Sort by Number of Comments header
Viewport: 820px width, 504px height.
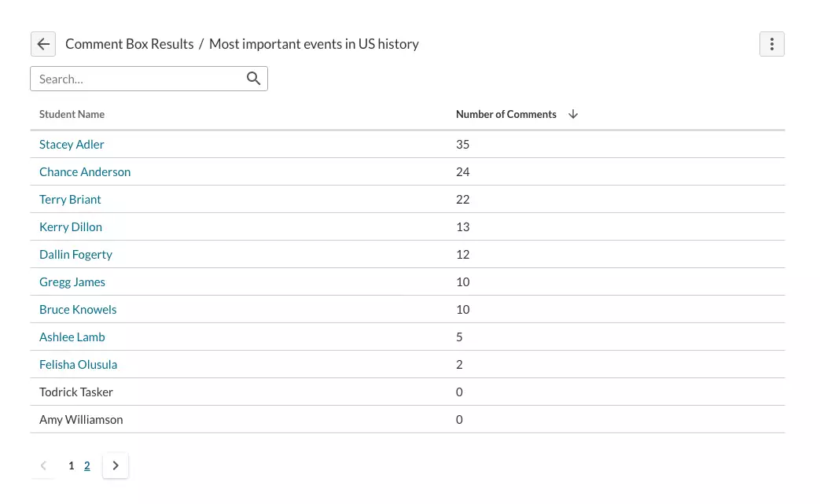click(x=506, y=115)
